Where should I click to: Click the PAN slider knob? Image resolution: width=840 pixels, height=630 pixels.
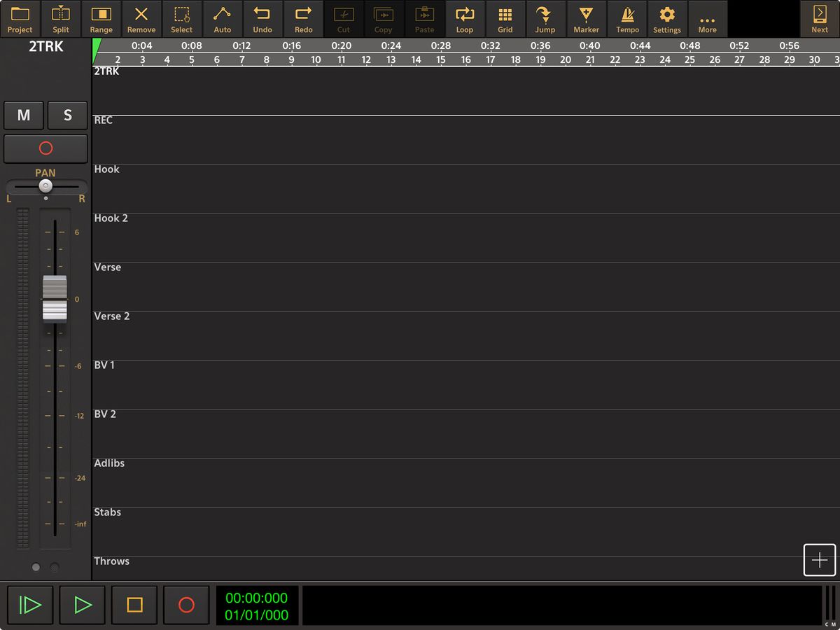(45, 185)
